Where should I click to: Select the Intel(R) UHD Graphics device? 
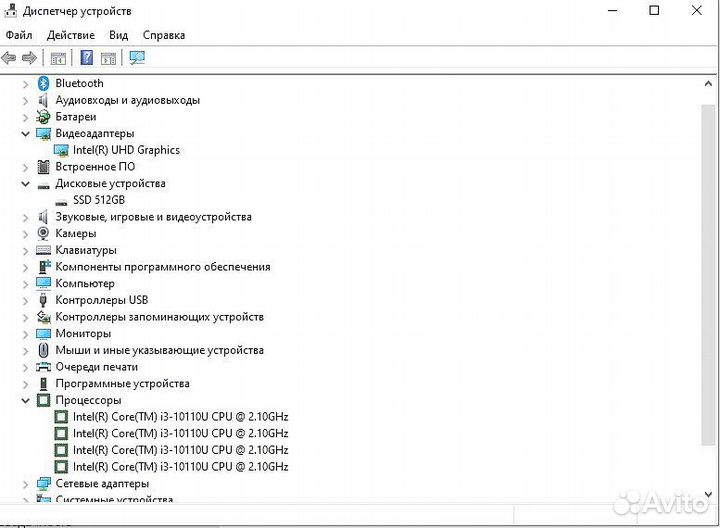click(x=126, y=150)
